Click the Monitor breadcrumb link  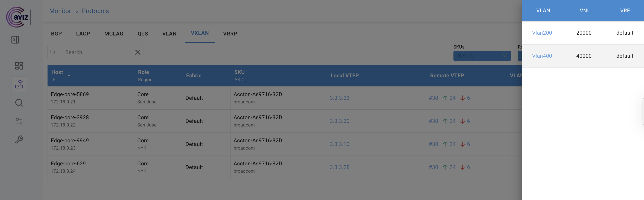click(60, 11)
